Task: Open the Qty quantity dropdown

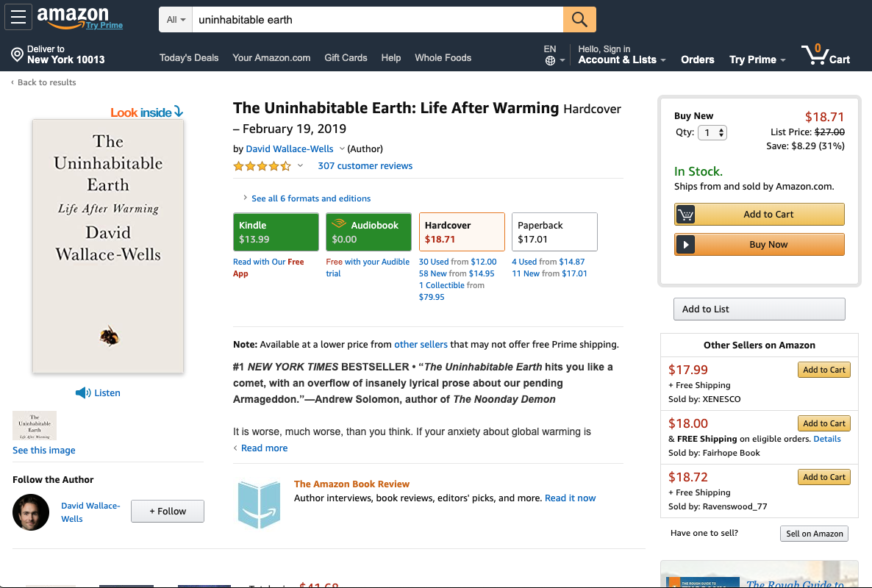Action: (712, 133)
